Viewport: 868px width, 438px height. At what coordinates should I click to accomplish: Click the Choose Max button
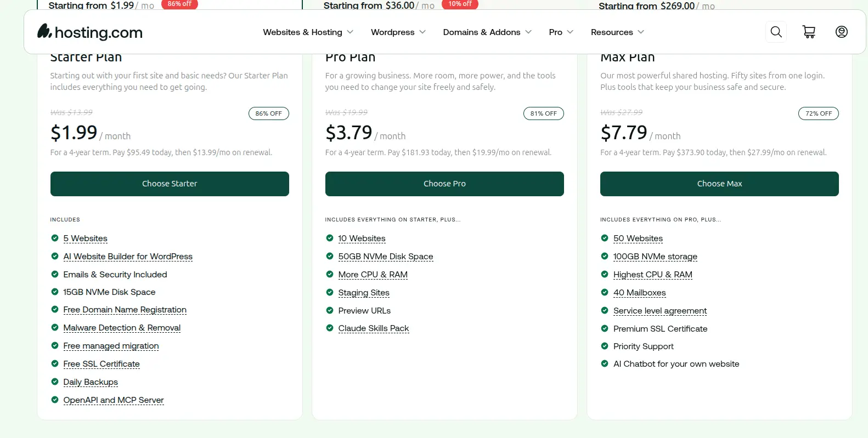(719, 184)
